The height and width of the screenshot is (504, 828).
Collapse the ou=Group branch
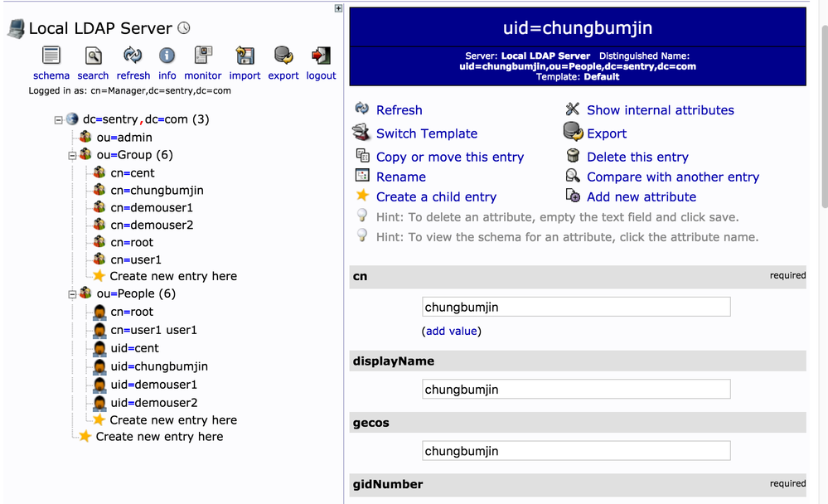tap(72, 155)
